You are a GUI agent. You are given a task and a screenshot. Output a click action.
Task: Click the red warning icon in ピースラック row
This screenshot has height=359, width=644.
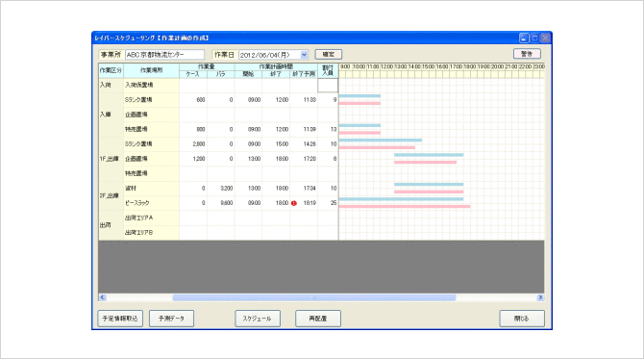click(x=294, y=203)
